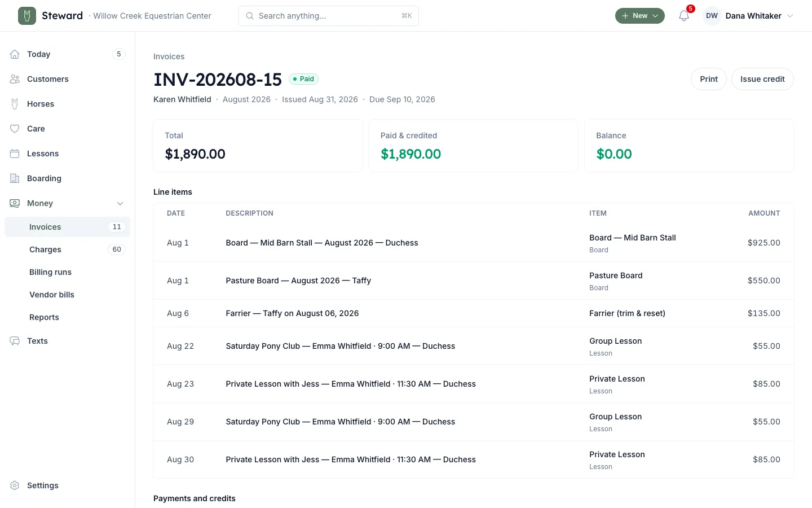
Task: Click the Today home icon
Action: tap(15, 54)
